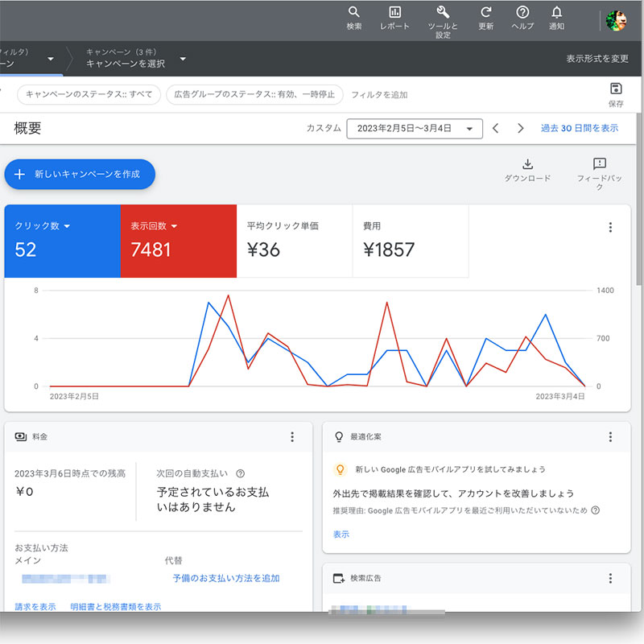
Task: Click the Save (保存) floppy icon
Action: coord(616,89)
